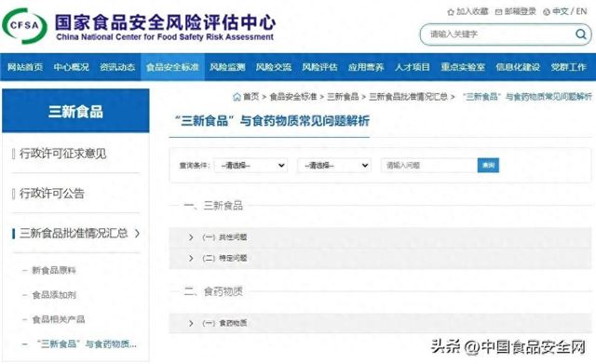
Task: Click the blue 查询 button
Action: tap(488, 166)
